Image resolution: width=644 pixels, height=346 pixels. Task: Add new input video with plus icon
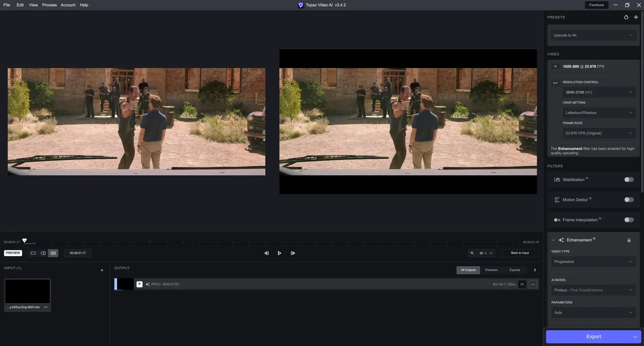click(x=102, y=270)
